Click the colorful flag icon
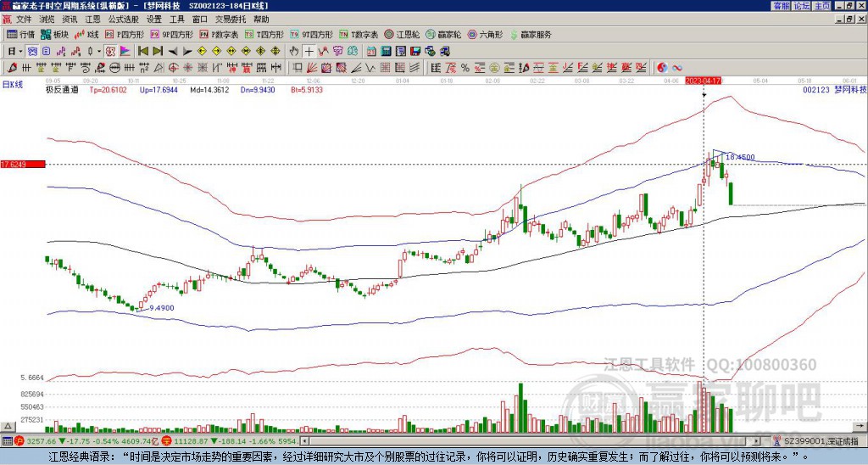This screenshot has height=465, width=868. click(125, 51)
